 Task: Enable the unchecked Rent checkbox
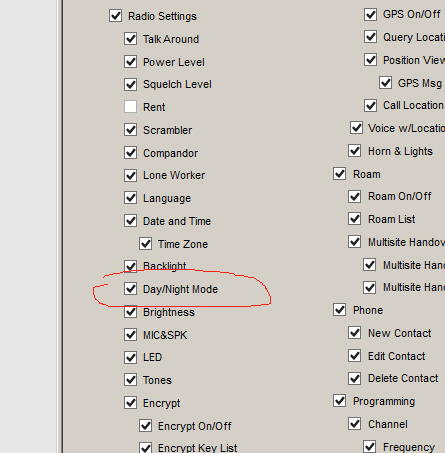coord(130,107)
